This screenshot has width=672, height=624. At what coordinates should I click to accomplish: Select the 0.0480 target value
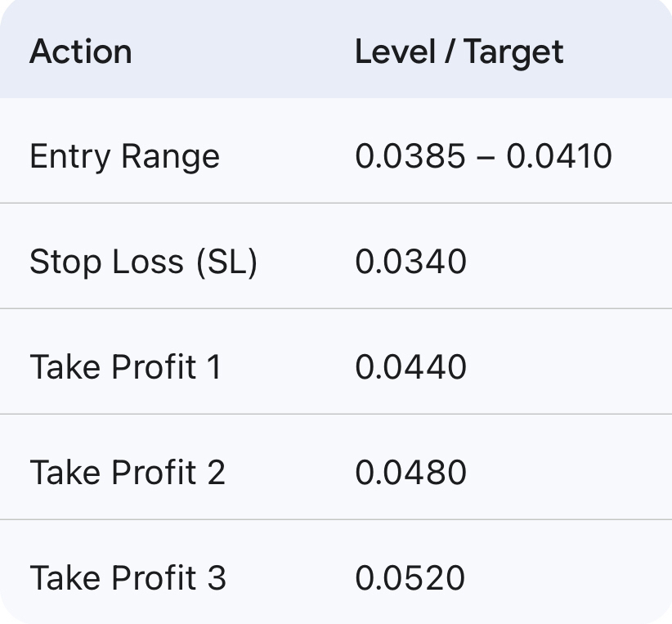click(410, 473)
